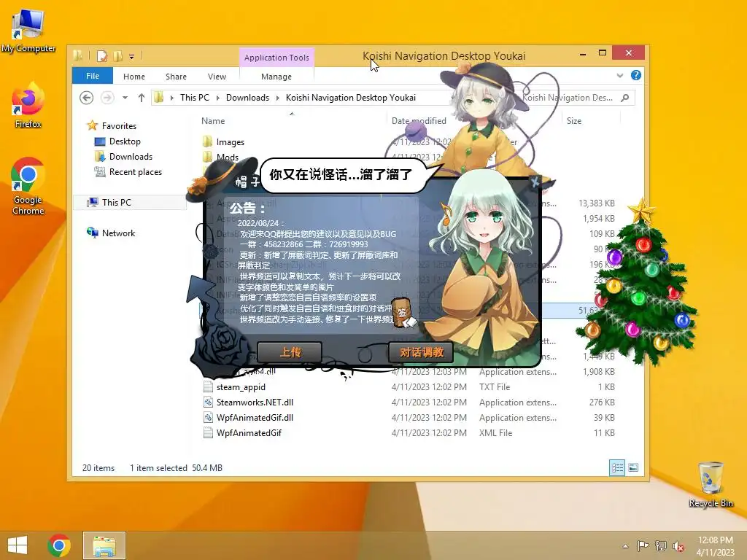Image resolution: width=747 pixels, height=560 pixels.
Task: Click Downloads in the address breadcrumb
Action: (x=247, y=98)
